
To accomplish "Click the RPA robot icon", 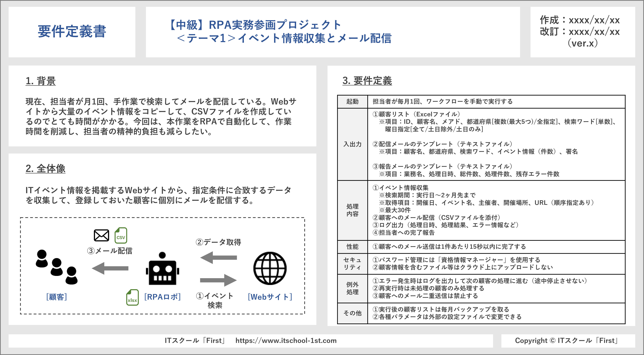I will click(163, 269).
